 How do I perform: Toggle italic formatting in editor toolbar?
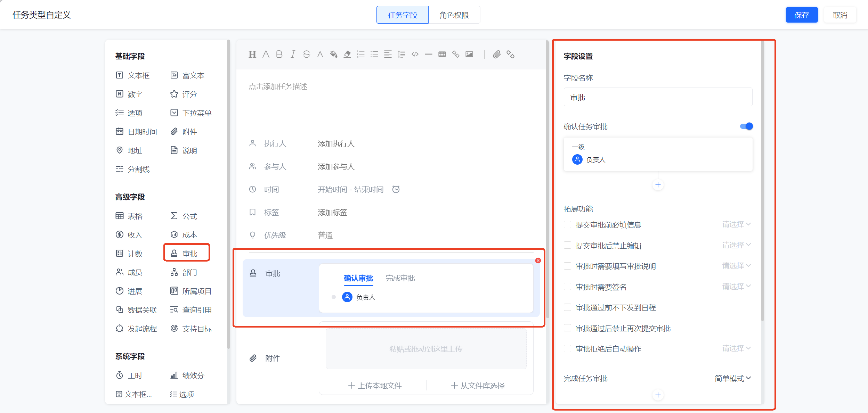(293, 54)
